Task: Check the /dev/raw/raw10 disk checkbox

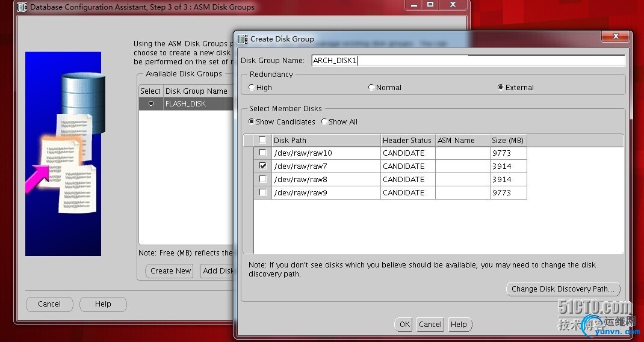Action: 262,153
